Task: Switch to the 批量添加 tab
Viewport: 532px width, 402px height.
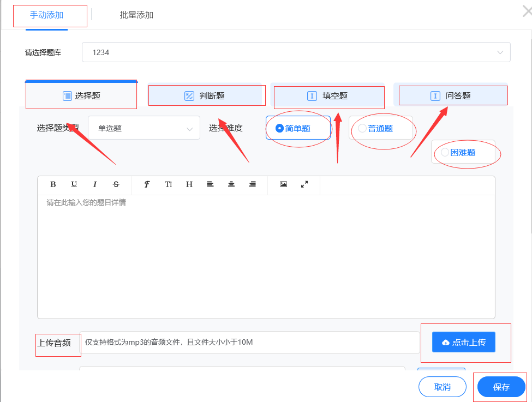Action: pos(136,15)
